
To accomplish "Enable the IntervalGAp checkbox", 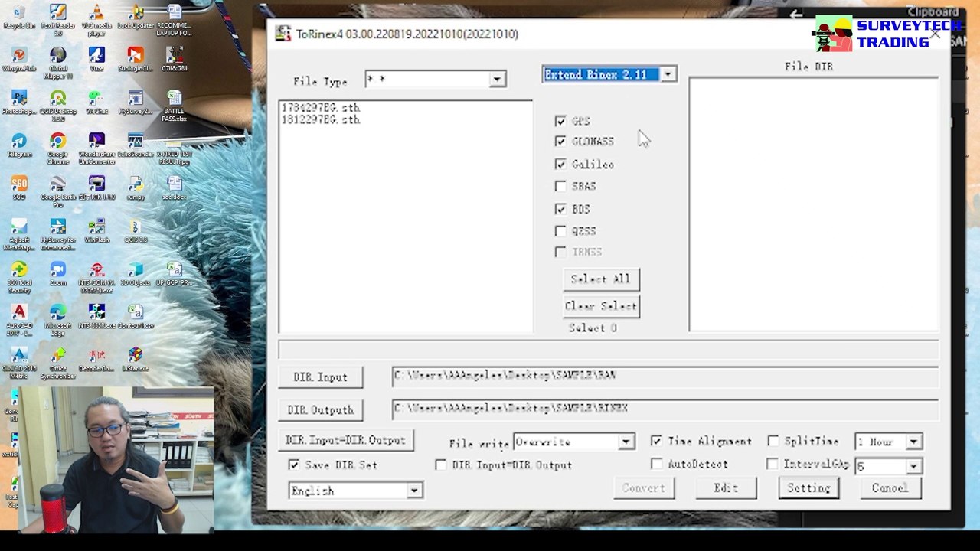I will click(x=773, y=465).
